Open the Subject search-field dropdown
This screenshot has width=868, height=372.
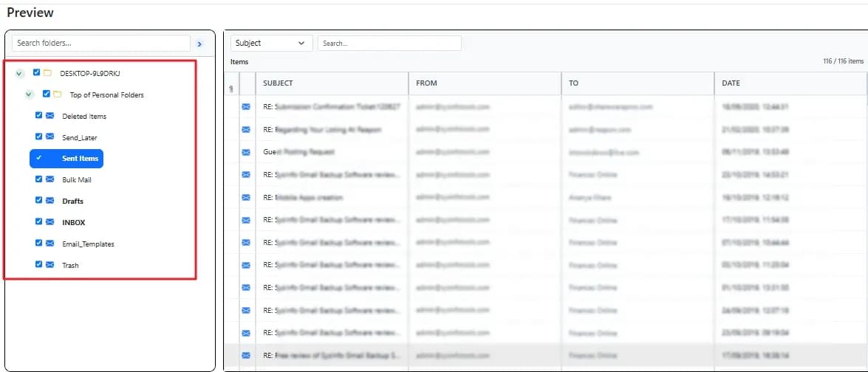click(272, 43)
